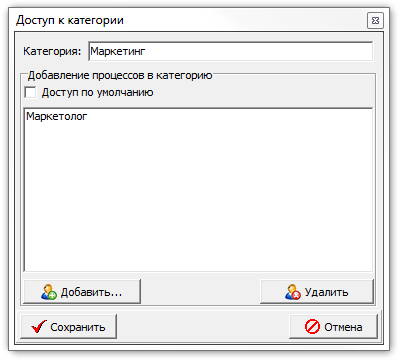Click the Отмена text label
400x360 pixels.
click(343, 327)
